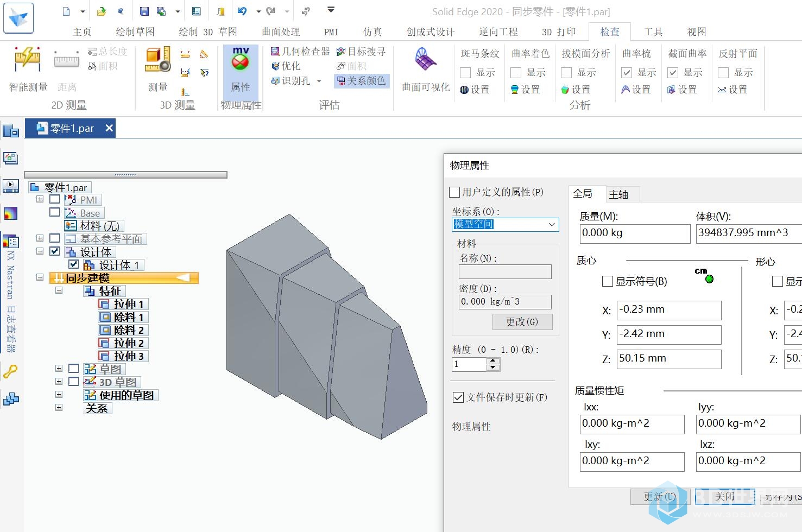Click the Update (更新) button
Image resolution: width=802 pixels, height=532 pixels.
click(x=660, y=497)
